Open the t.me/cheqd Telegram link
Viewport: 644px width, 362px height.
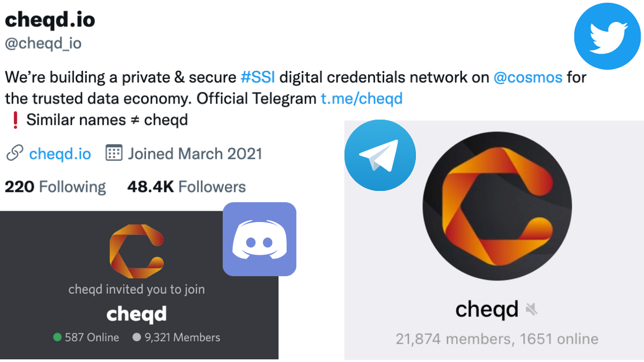(x=361, y=99)
